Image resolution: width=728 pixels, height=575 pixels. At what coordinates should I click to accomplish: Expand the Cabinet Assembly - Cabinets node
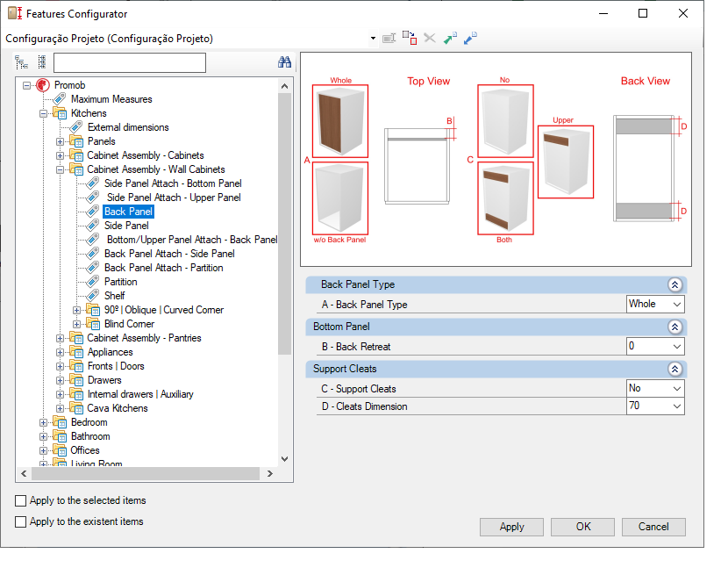(x=60, y=155)
